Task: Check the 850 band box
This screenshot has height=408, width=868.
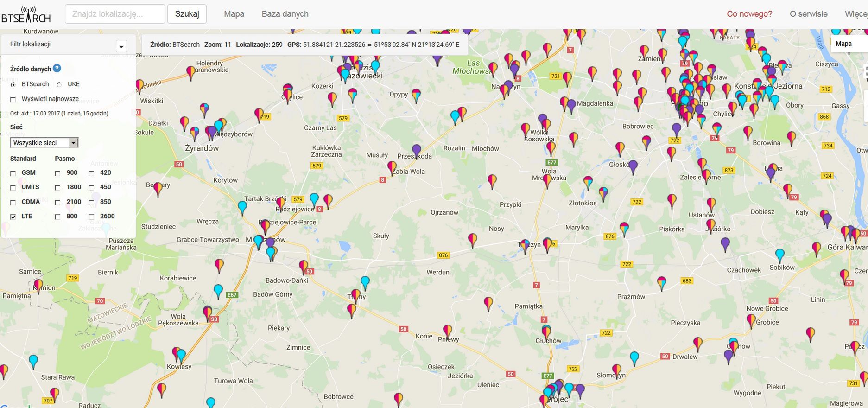Action: click(x=91, y=202)
